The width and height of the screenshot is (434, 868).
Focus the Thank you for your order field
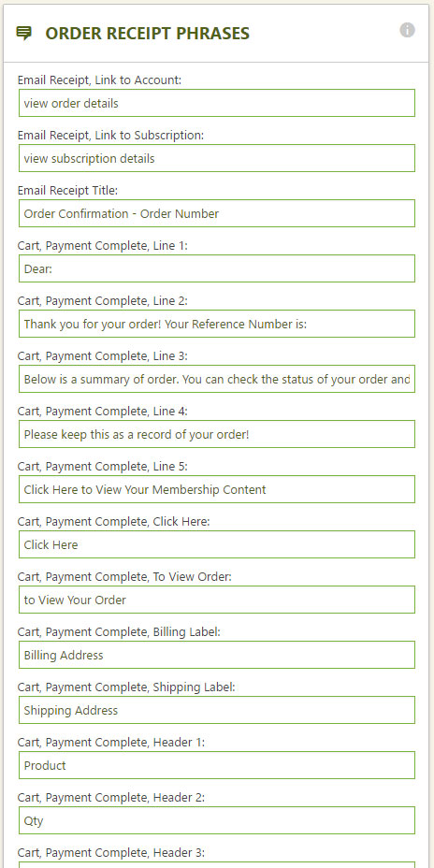[x=217, y=324]
